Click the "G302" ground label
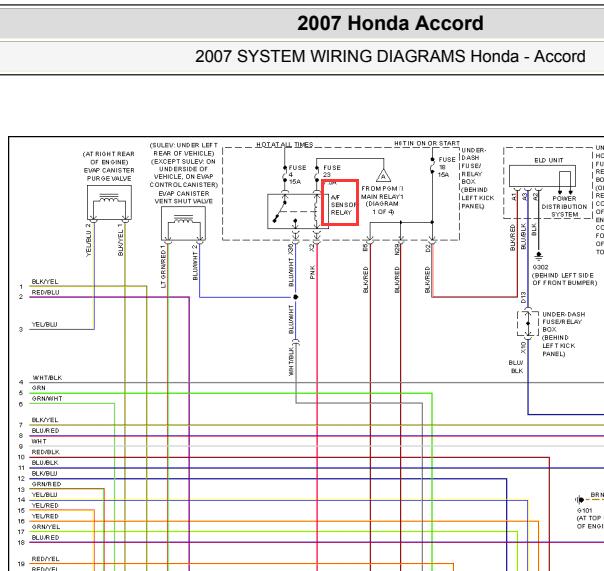 (540, 267)
